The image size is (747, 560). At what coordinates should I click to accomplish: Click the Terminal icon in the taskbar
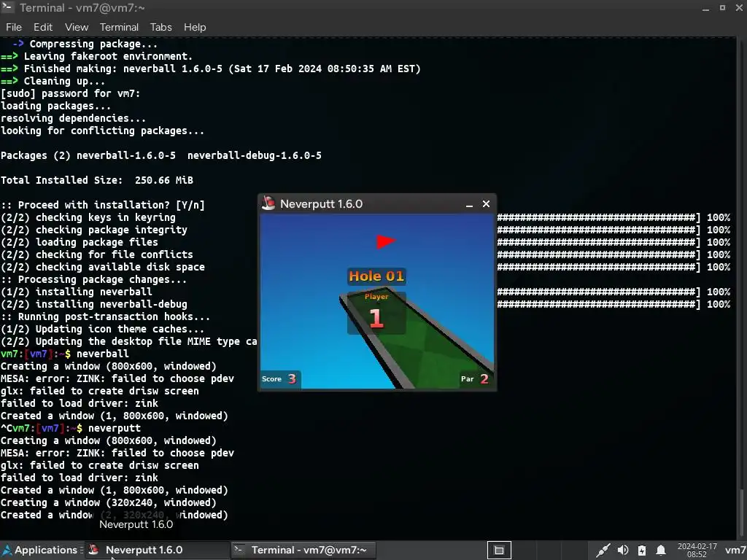click(x=239, y=550)
